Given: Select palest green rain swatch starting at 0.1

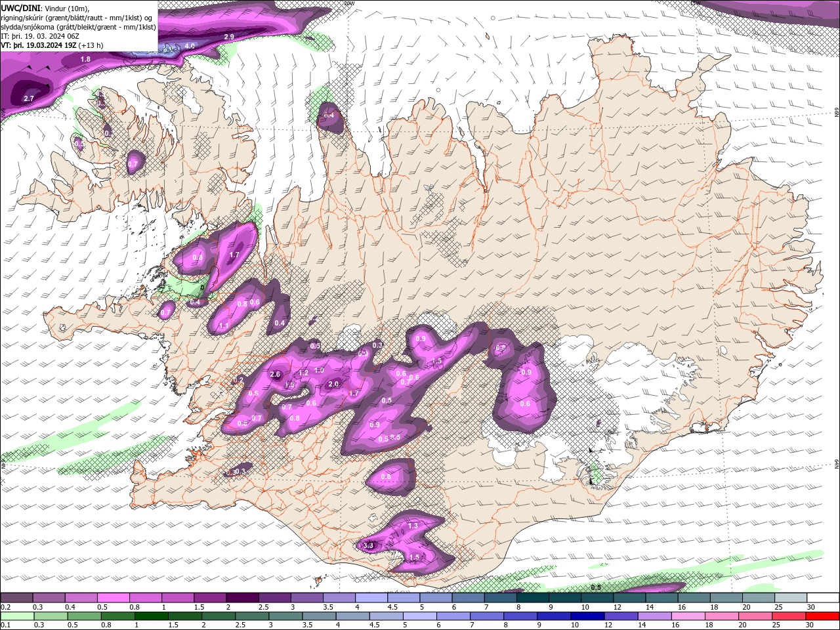Looking at the screenshot, I should (17, 616).
